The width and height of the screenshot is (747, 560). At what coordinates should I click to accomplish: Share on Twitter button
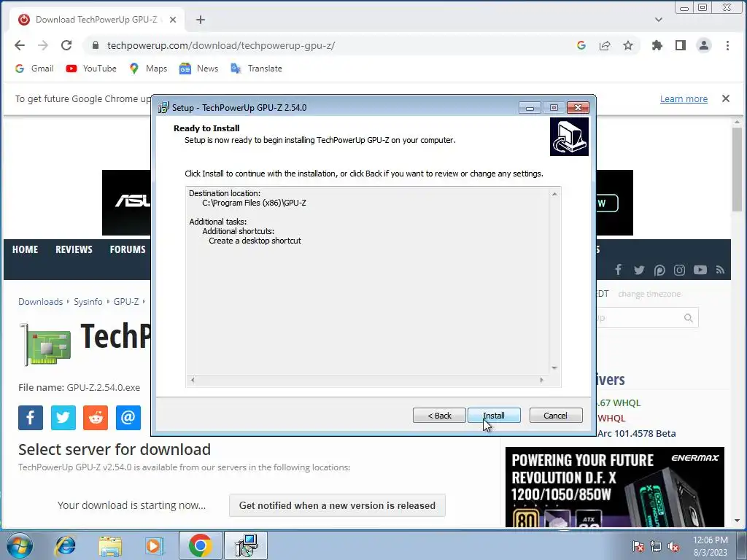point(63,418)
